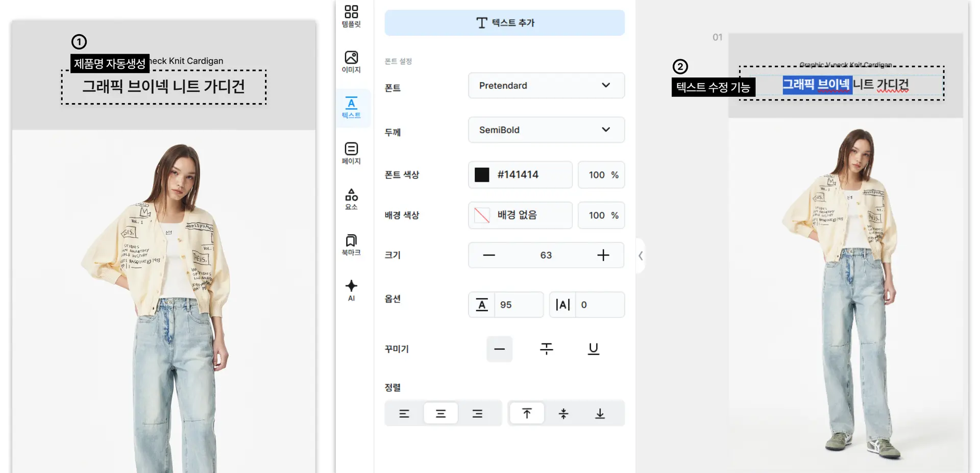This screenshot has width=980, height=473.
Task: Switch to the 텍스트 sidebar panel
Action: tap(351, 108)
